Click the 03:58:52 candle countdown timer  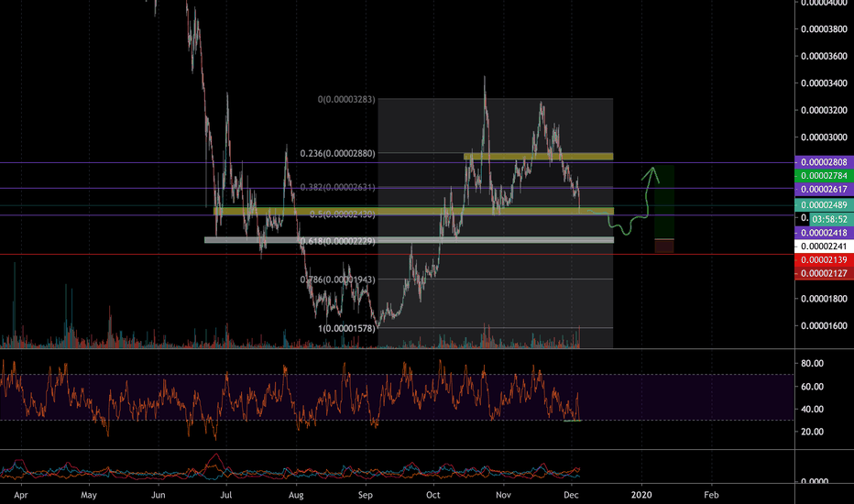tap(829, 219)
